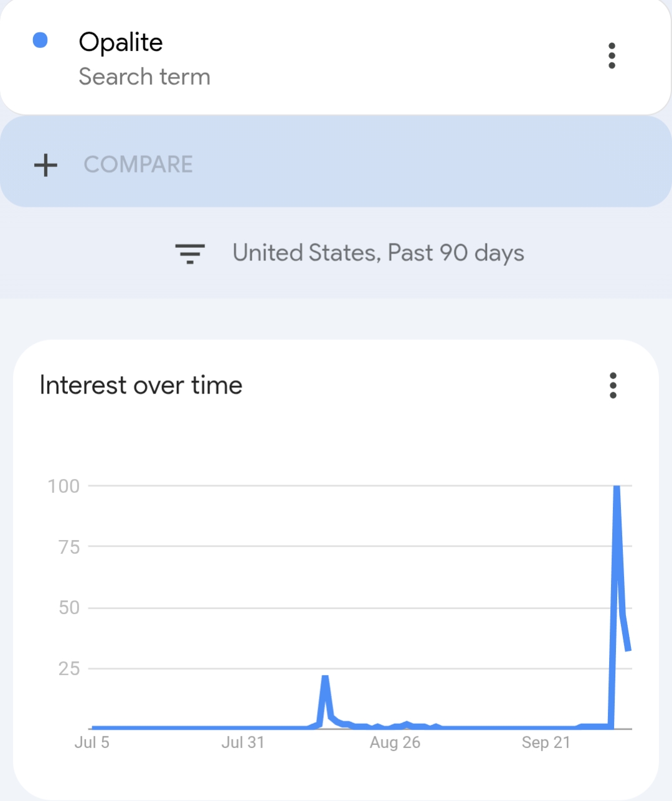The image size is (672, 801).
Task: Open the United States, Past 90 days filter
Action: tap(378, 254)
